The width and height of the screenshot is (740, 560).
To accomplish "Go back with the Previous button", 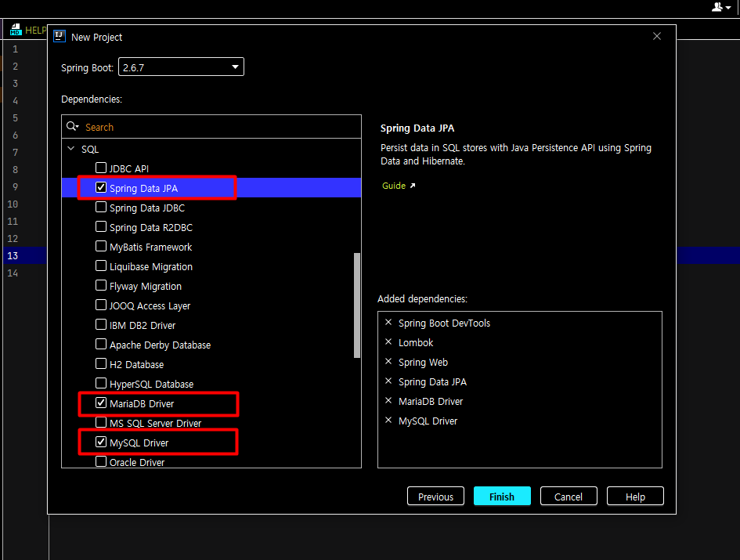I will tap(435, 497).
